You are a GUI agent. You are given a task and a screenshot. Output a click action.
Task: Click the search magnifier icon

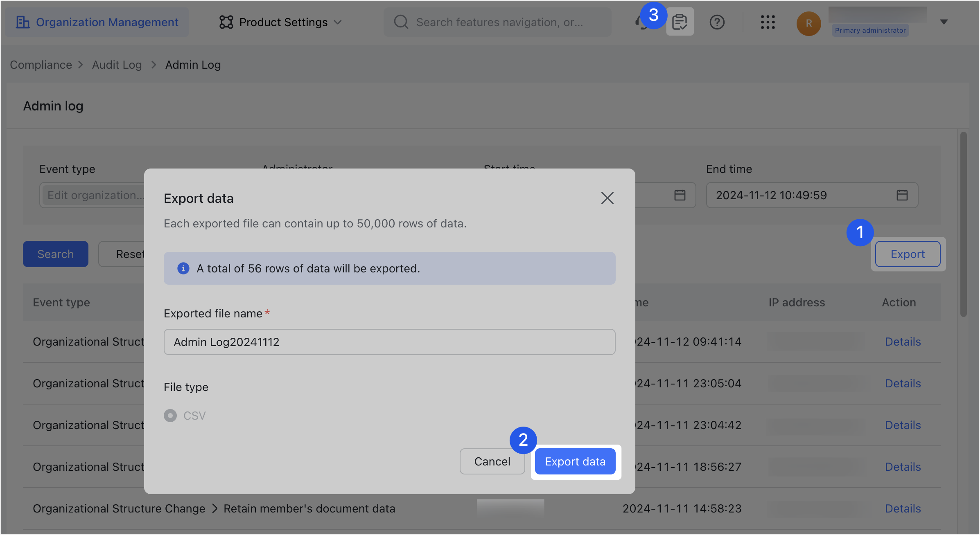point(401,22)
